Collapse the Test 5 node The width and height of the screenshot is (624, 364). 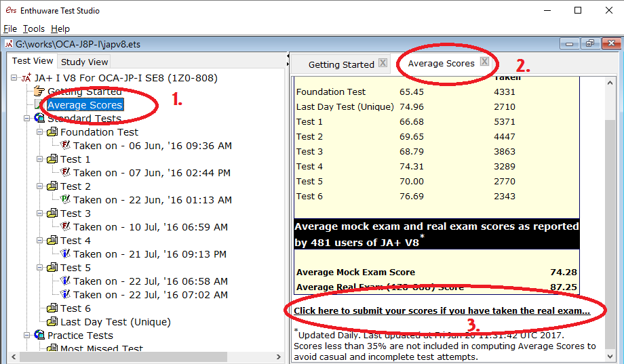pos(40,267)
